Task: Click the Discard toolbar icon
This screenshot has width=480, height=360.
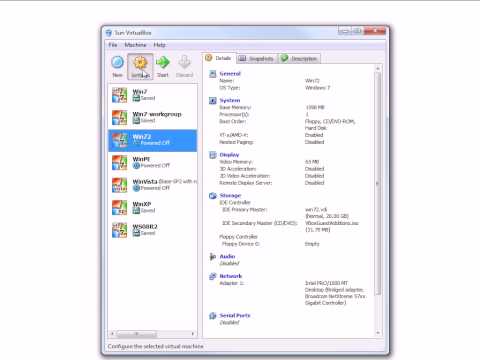Action: click(184, 62)
